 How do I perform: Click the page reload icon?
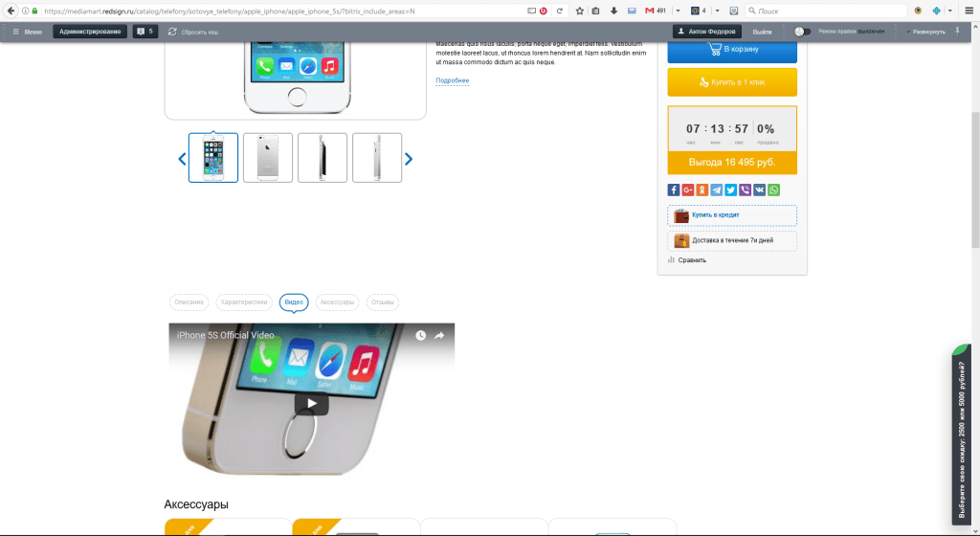pos(559,11)
